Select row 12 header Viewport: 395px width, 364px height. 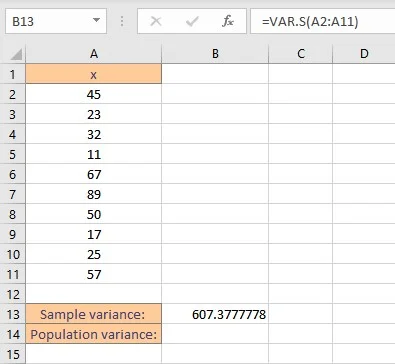pos(13,294)
